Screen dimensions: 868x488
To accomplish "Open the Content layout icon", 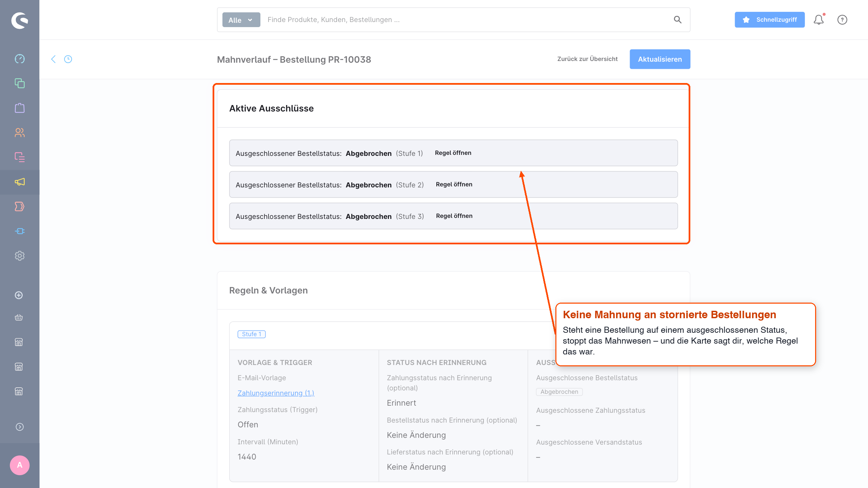I will [x=20, y=157].
